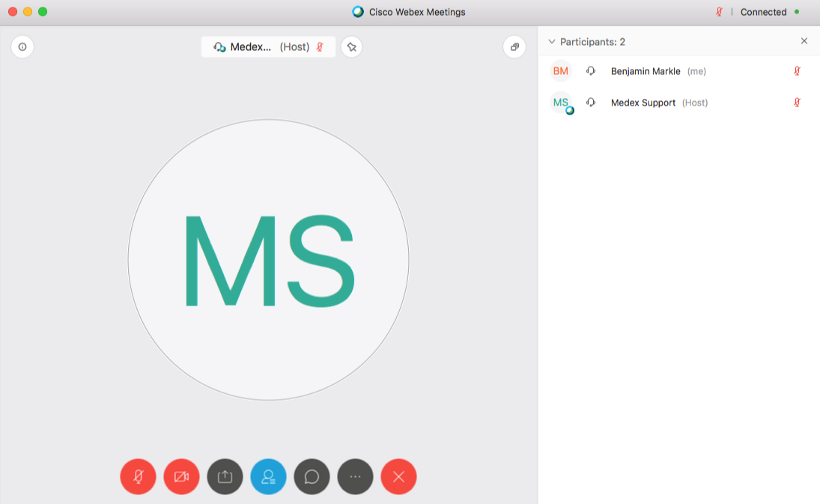Image resolution: width=820 pixels, height=504 pixels.
Task: Click muted mic icon beside Medex Support
Action: [797, 103]
